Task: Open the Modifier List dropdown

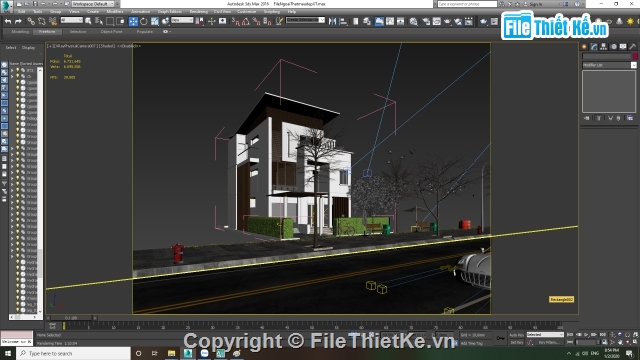Action: tap(609, 65)
